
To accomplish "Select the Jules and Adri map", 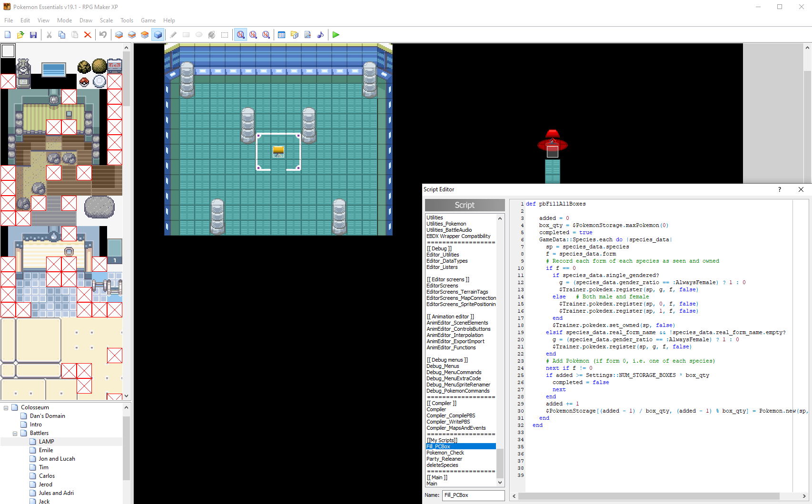I will pyautogui.click(x=56, y=493).
